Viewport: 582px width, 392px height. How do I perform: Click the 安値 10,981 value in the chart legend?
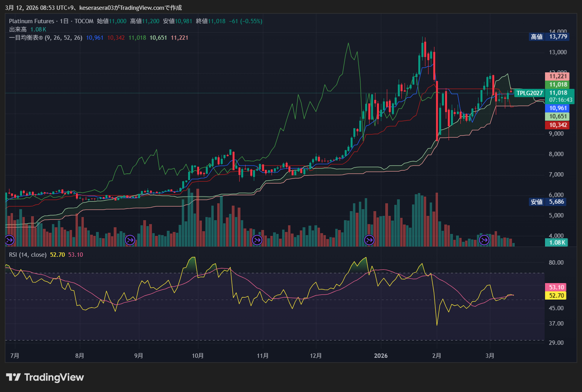point(177,21)
